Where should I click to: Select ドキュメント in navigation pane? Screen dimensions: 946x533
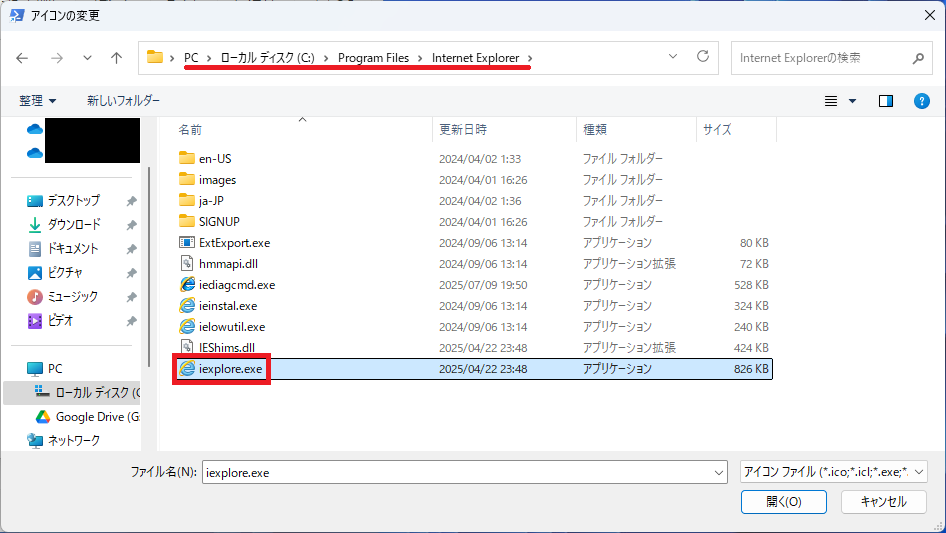[72, 249]
